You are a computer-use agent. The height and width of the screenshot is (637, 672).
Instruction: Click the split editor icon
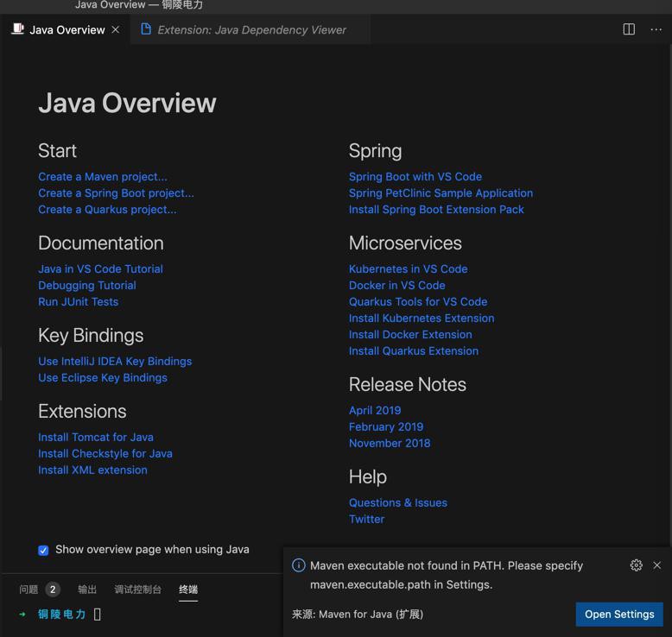pos(629,29)
